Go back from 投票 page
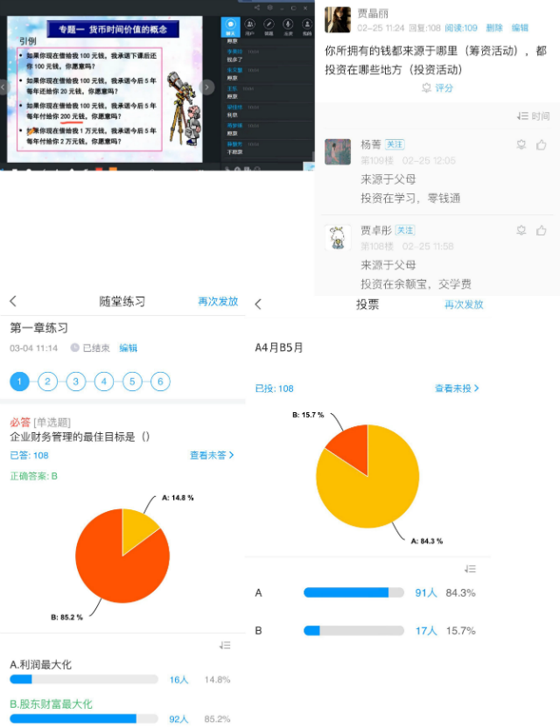Image resolution: width=560 pixels, height=728 pixels. 259,304
